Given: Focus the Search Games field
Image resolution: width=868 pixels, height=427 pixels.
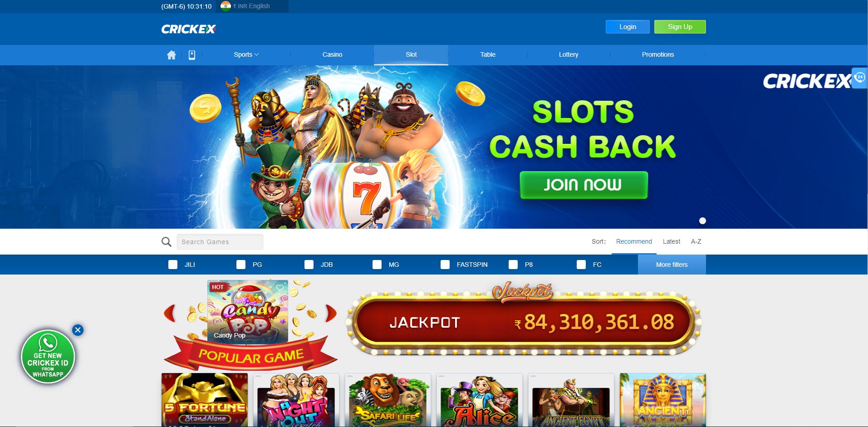Looking at the screenshot, I should 220,242.
